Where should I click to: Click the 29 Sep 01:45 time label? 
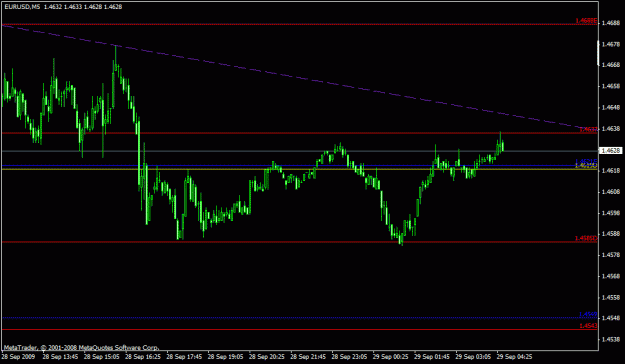(x=432, y=356)
